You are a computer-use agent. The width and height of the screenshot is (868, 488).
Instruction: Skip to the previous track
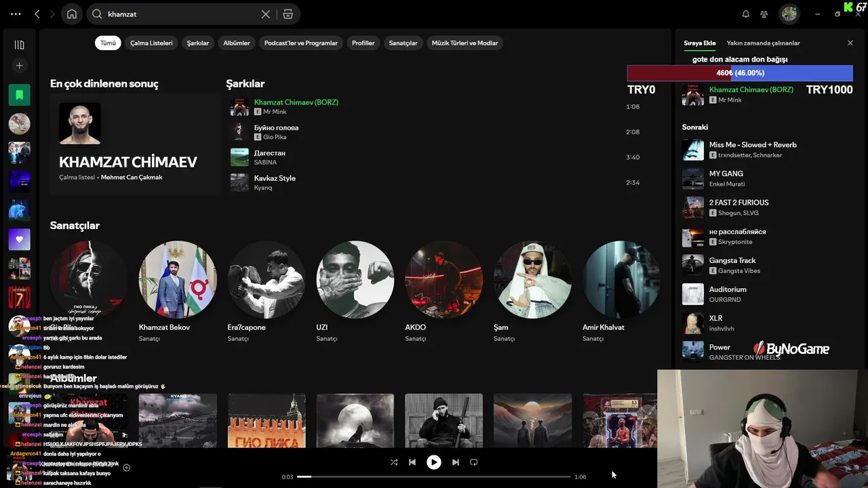pos(412,462)
